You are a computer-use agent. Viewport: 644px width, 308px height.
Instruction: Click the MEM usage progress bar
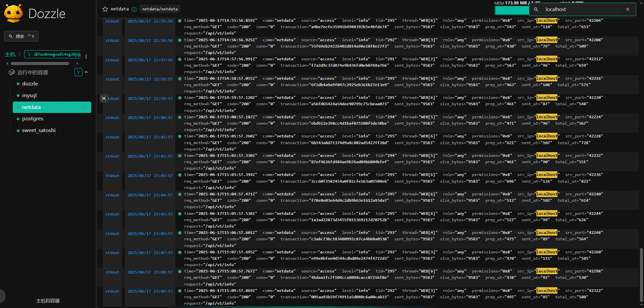coord(512,10)
